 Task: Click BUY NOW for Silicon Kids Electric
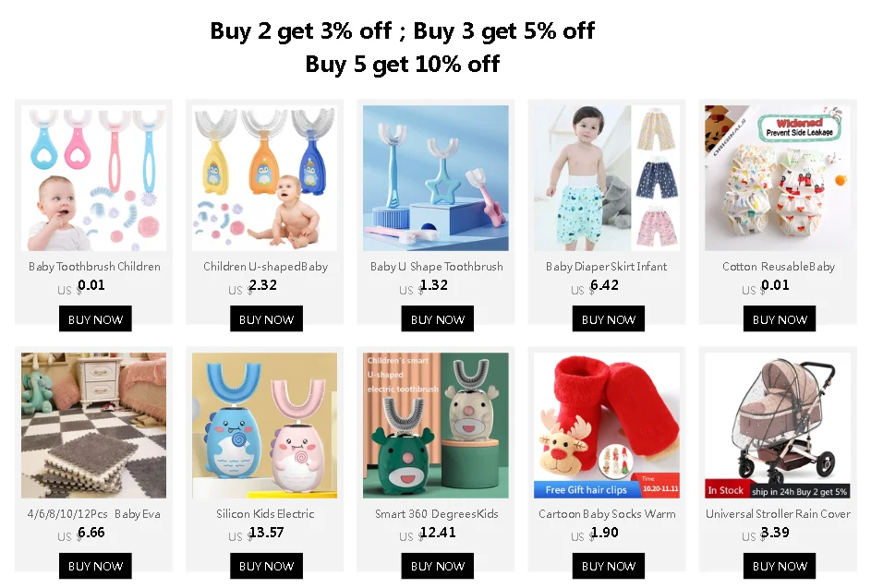point(267,566)
